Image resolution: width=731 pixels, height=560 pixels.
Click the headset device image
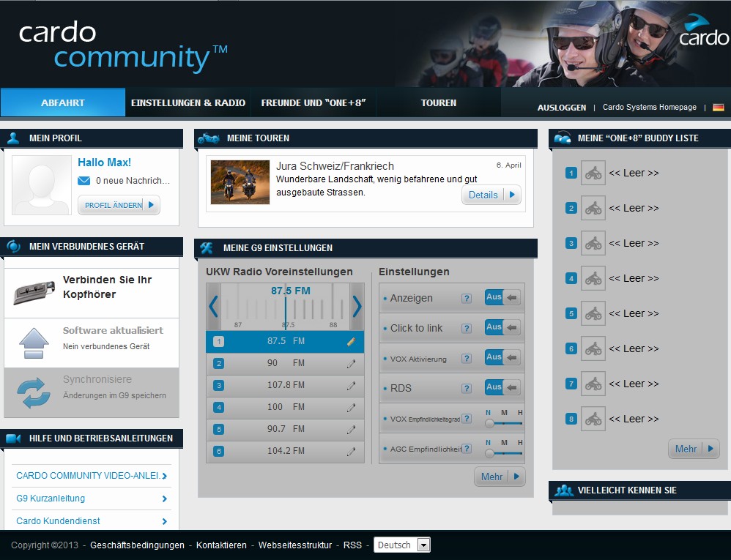[34, 293]
